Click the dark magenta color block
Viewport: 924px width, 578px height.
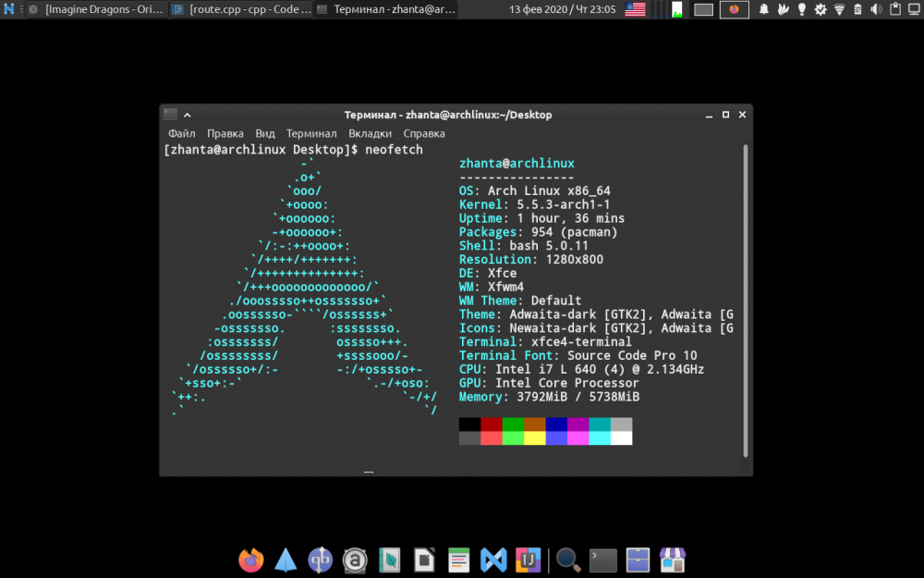pos(578,424)
